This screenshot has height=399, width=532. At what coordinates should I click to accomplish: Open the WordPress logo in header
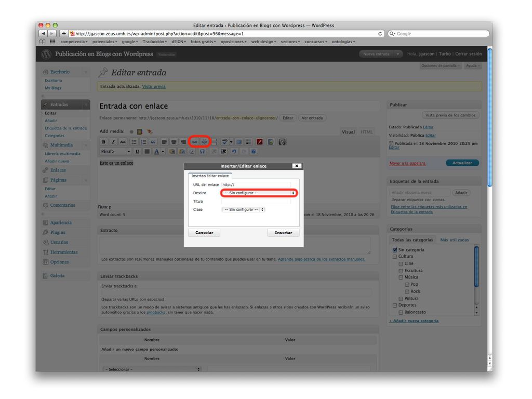46,54
